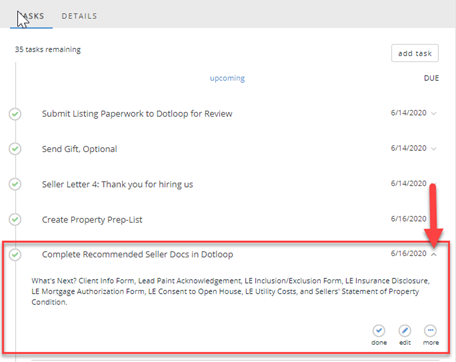Click the What's Next description paragraph
The image size is (456, 362).
pos(230,291)
